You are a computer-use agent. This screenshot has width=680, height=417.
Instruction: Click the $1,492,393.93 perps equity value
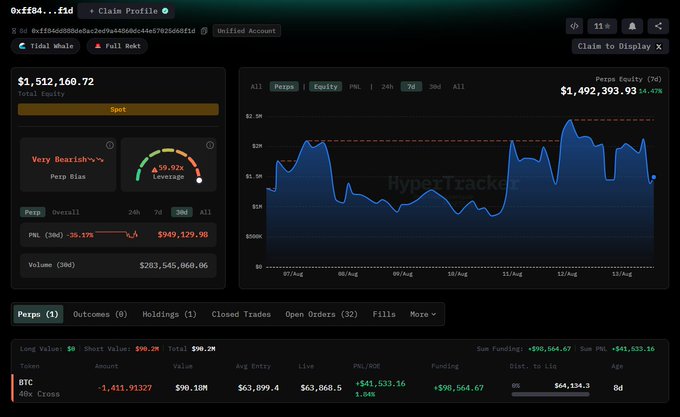598,91
